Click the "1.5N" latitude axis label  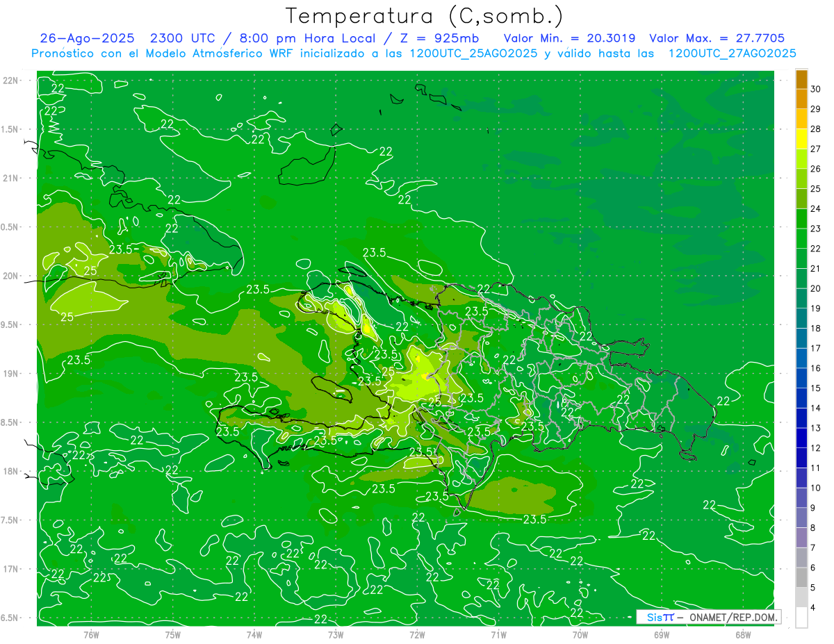[x=10, y=130]
